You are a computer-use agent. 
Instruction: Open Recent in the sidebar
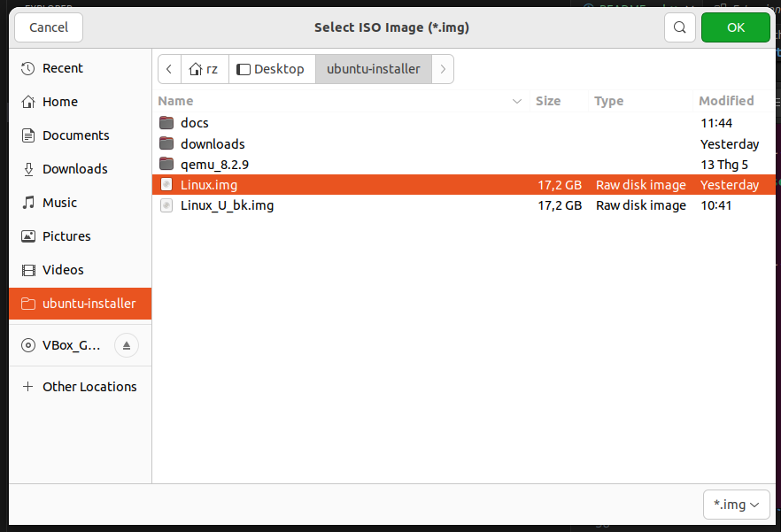point(62,68)
